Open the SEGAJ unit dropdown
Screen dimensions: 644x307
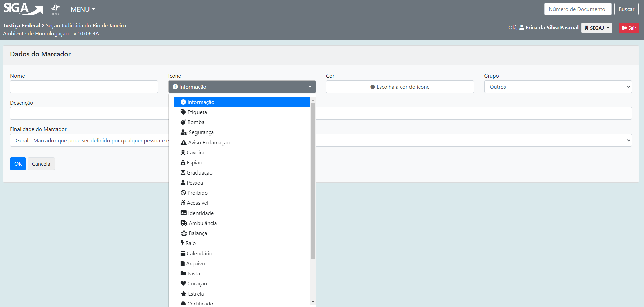597,28
